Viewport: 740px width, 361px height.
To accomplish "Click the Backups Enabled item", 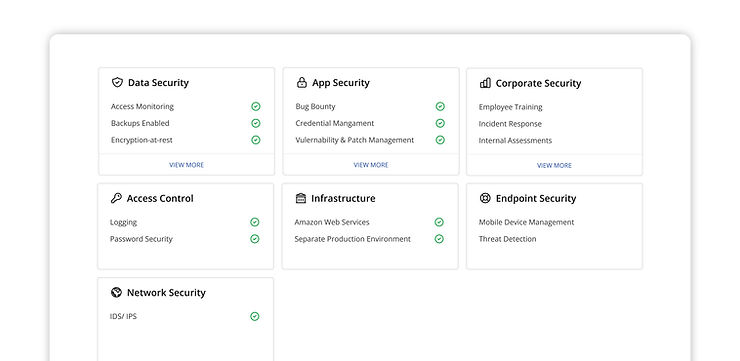I will click(140, 123).
